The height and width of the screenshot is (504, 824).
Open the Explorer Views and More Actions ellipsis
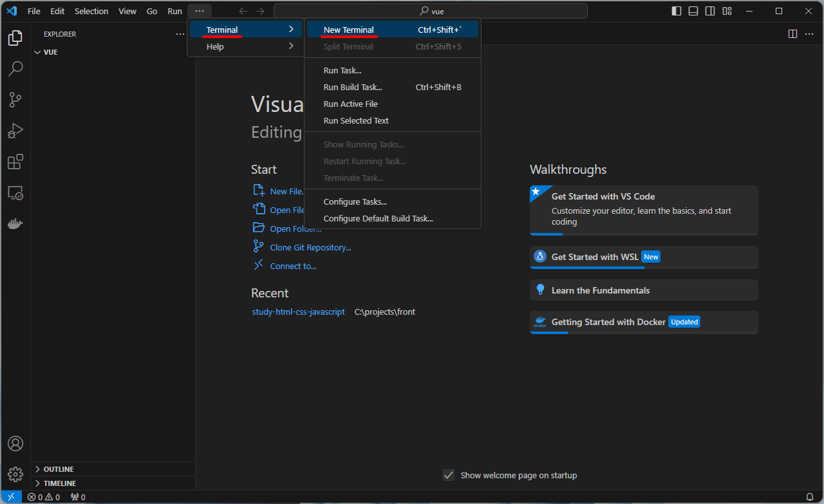pyautogui.click(x=180, y=34)
